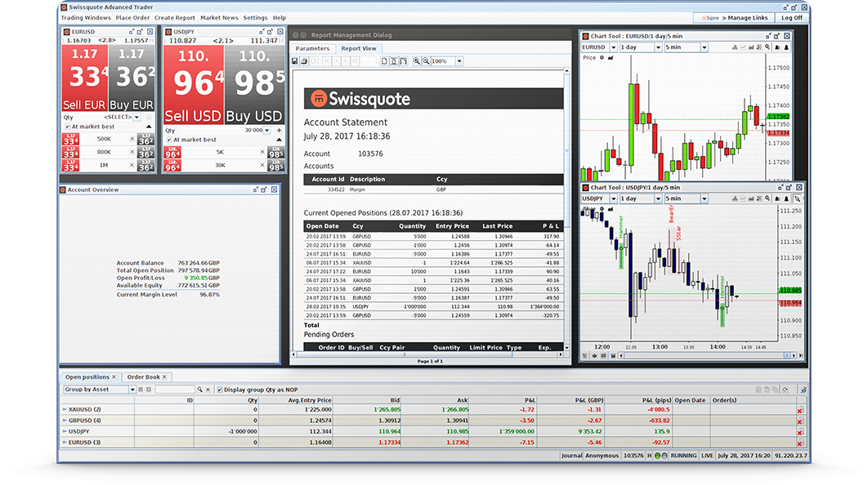Click the plus icon next to the USDJPY Qty field
Screen dimensions: 868x485
279,131
